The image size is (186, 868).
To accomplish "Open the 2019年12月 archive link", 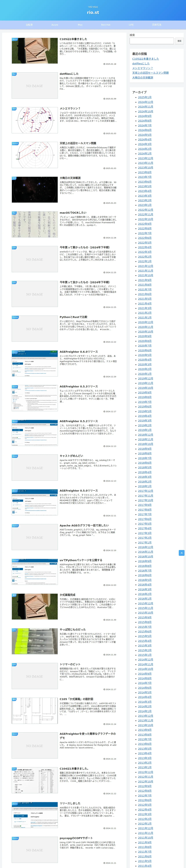I will pos(145,378).
